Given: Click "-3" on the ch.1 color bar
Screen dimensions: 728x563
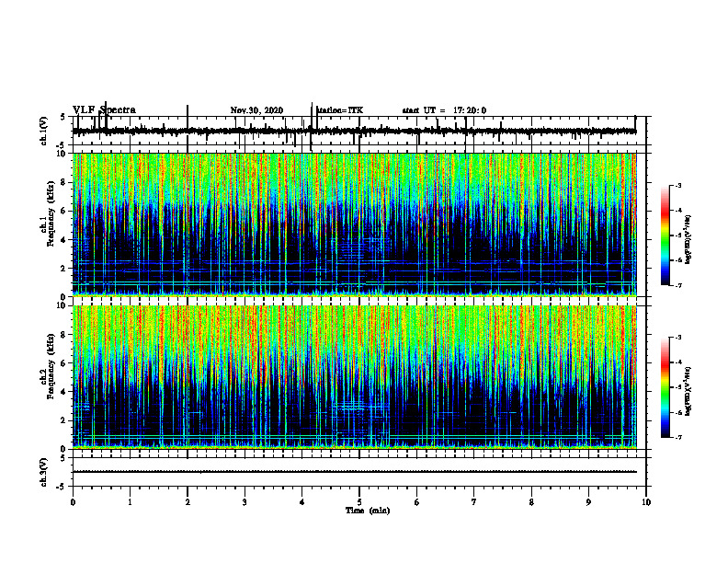Looking at the screenshot, I should click(x=677, y=186).
